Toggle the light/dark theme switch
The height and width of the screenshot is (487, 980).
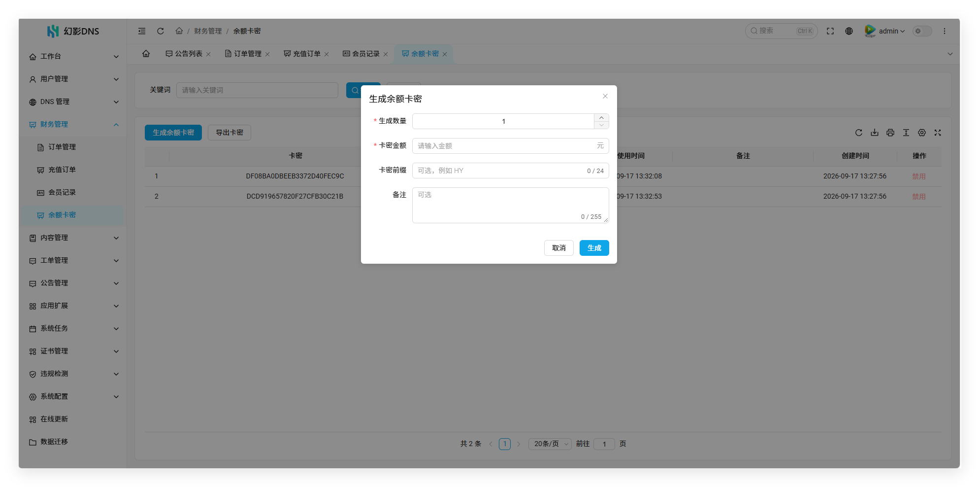922,31
